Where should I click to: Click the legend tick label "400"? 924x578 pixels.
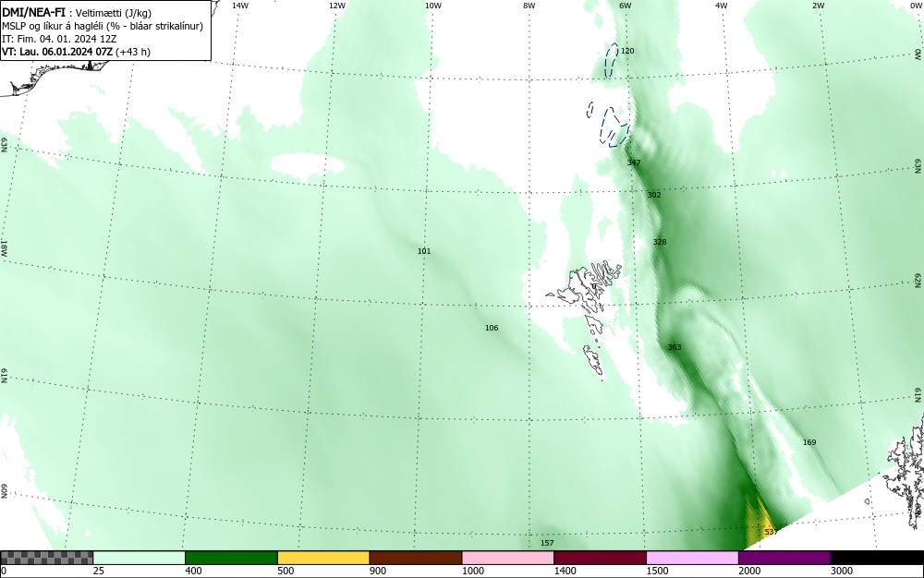click(193, 571)
